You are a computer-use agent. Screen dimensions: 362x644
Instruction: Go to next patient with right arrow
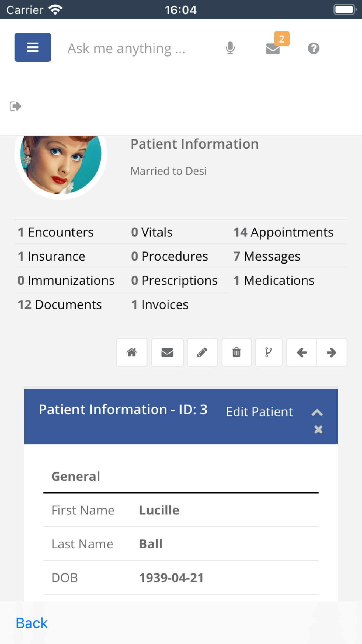(x=332, y=352)
